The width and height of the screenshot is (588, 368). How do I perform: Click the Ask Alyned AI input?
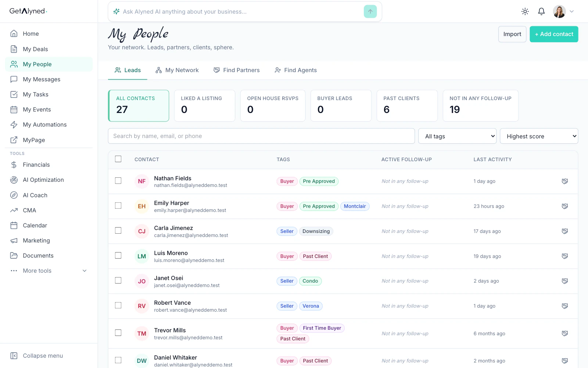click(x=241, y=12)
